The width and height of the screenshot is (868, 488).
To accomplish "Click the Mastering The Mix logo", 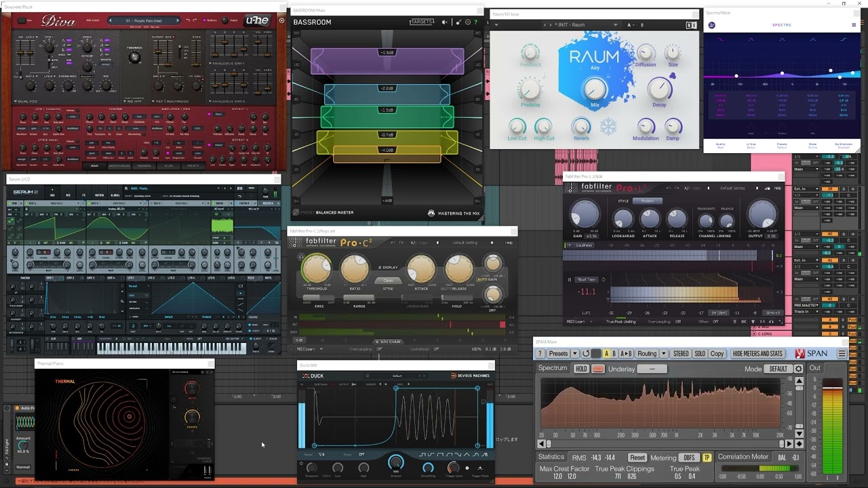I will coord(454,213).
